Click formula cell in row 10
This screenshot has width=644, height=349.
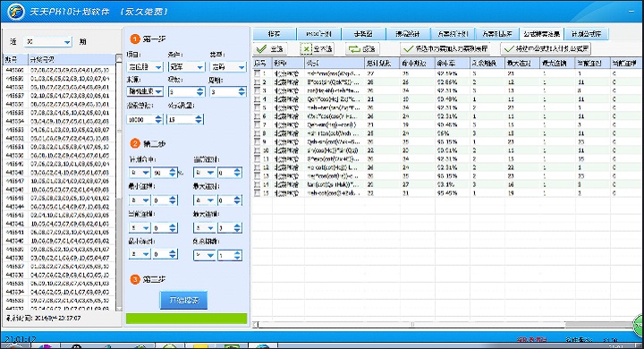click(x=334, y=150)
